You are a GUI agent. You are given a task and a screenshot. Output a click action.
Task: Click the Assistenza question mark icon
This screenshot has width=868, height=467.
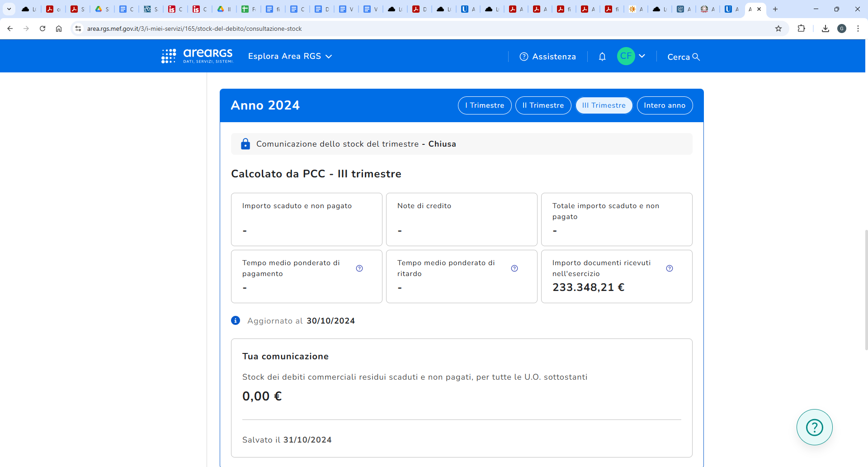pyautogui.click(x=524, y=57)
